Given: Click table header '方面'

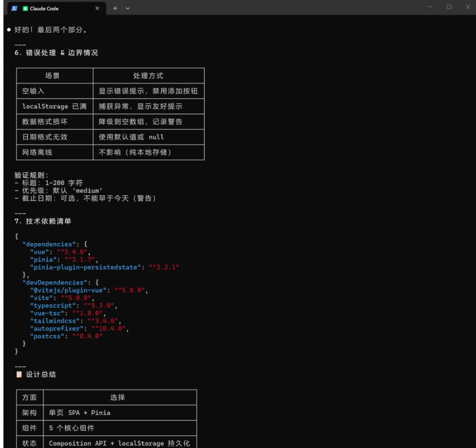Looking at the screenshot, I should click(30, 398).
